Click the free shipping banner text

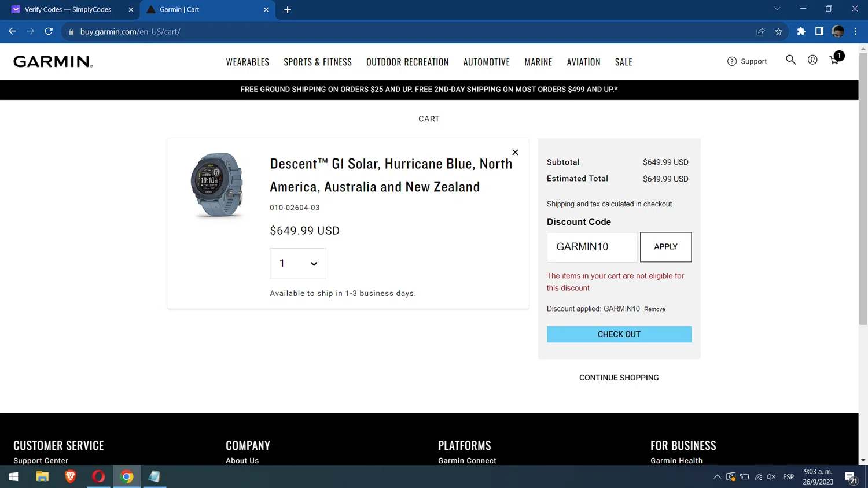(429, 90)
